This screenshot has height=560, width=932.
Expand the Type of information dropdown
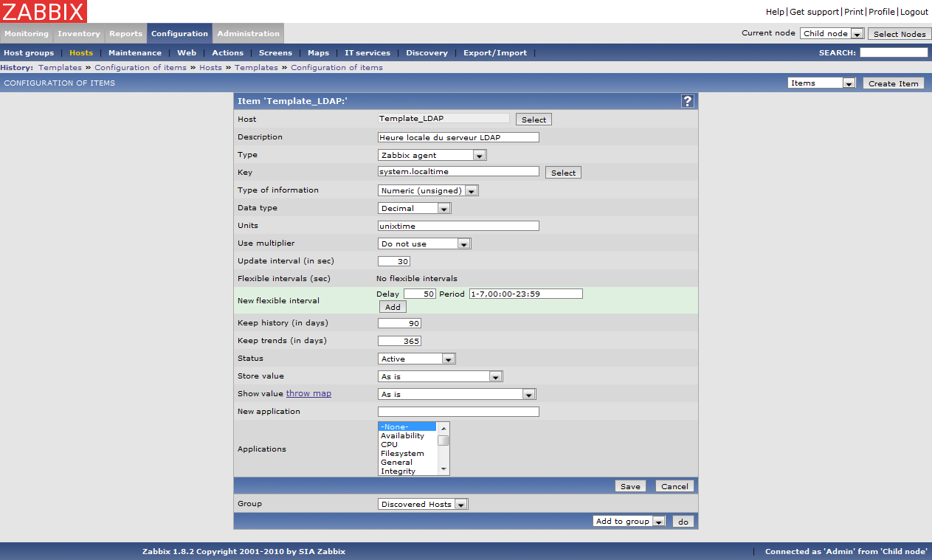tap(428, 190)
